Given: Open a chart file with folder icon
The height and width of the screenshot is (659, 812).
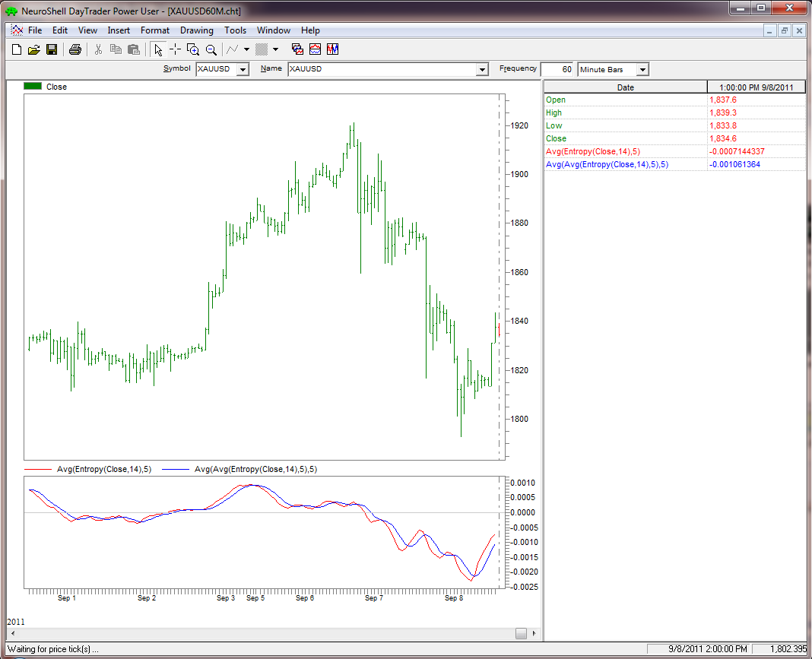Looking at the screenshot, I should [x=34, y=49].
